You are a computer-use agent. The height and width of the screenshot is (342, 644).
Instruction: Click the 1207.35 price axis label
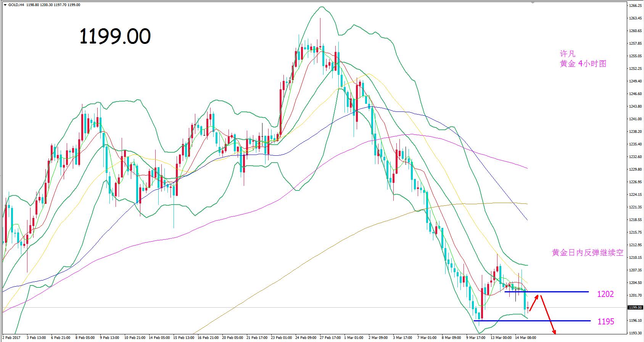coord(636,270)
